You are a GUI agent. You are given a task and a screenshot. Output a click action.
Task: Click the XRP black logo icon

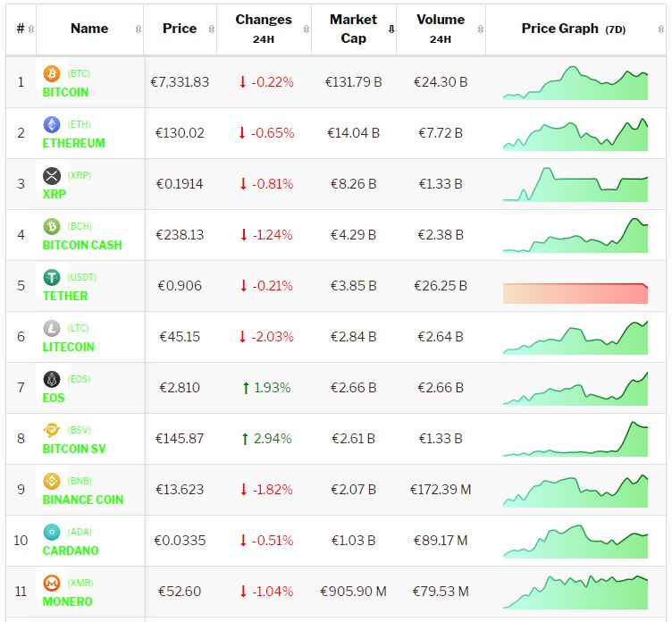pos(52,175)
